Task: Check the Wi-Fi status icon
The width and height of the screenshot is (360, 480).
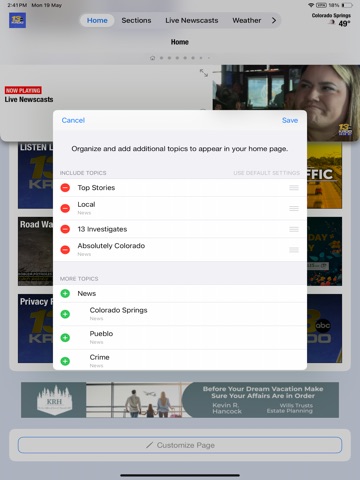Action: point(311,5)
